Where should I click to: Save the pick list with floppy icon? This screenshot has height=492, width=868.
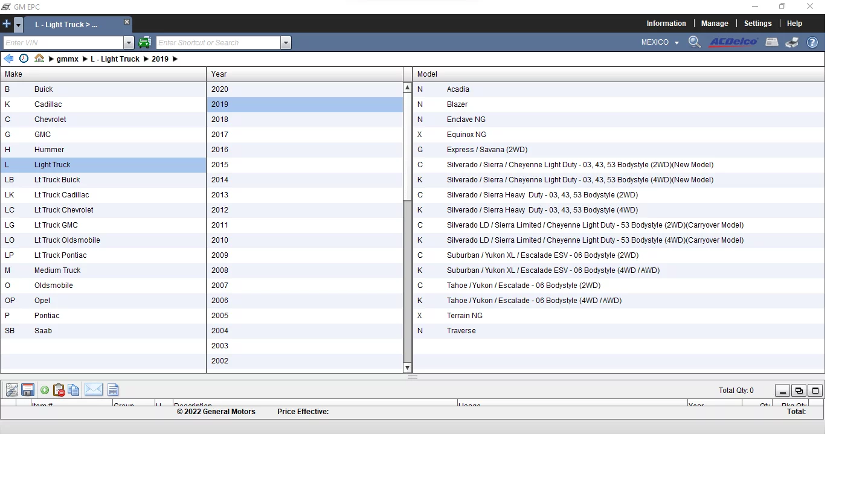tap(28, 390)
